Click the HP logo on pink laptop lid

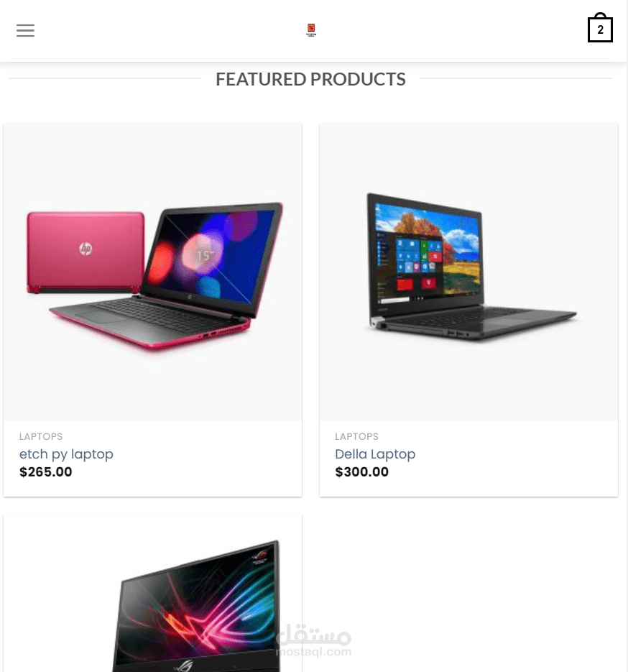click(86, 249)
